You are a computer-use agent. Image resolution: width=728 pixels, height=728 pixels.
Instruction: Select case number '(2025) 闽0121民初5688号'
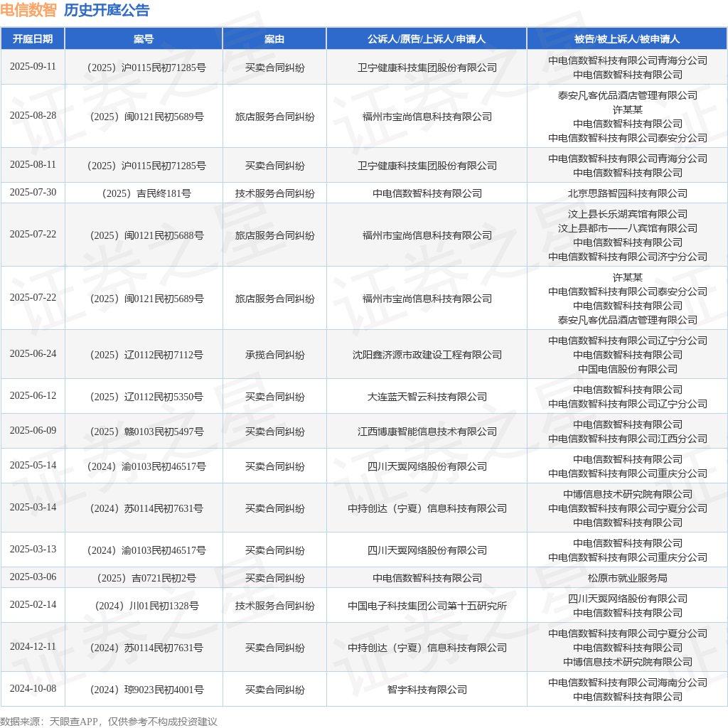click(x=146, y=235)
